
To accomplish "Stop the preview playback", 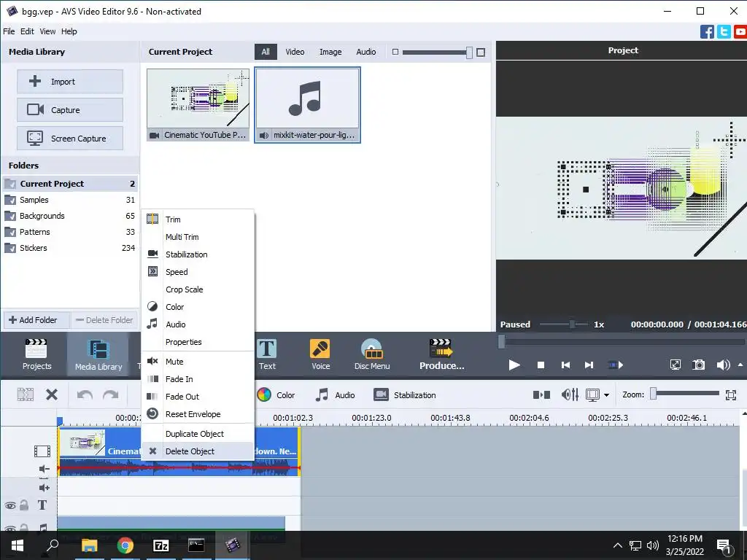I will (x=541, y=365).
